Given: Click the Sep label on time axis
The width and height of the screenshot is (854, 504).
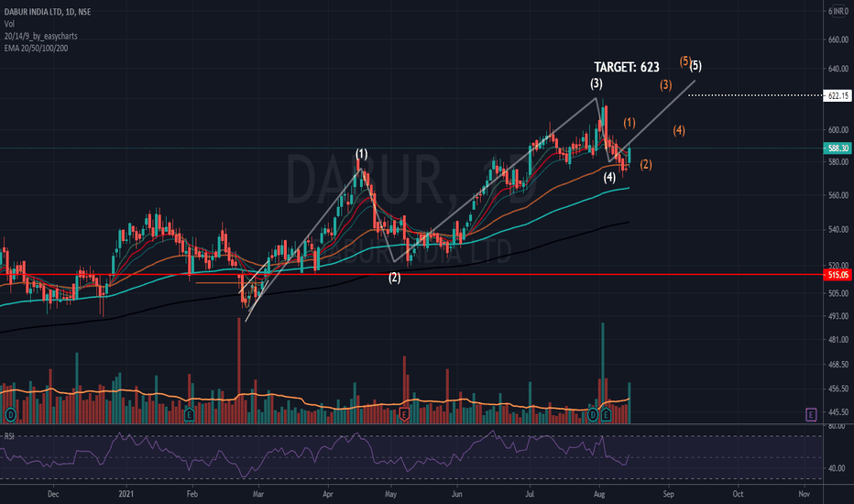Looking at the screenshot, I should pyautogui.click(x=668, y=494).
